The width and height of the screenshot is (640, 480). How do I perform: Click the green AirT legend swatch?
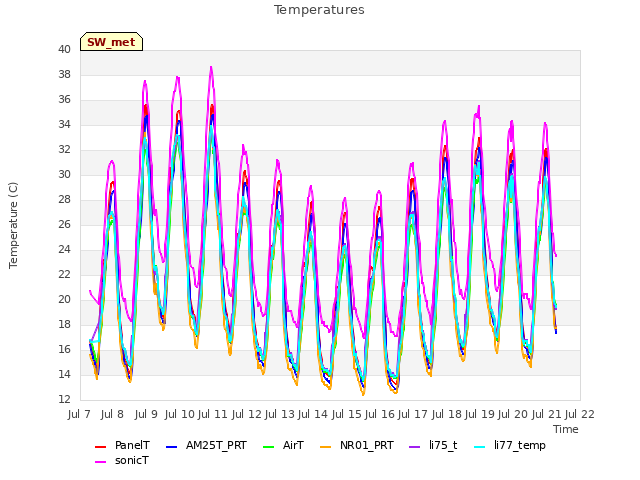click(269, 447)
